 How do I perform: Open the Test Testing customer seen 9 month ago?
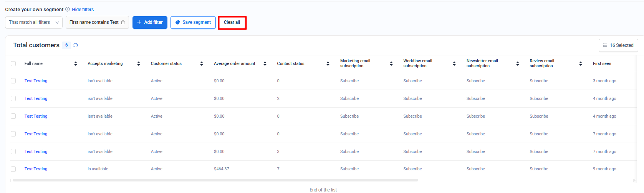(36, 169)
